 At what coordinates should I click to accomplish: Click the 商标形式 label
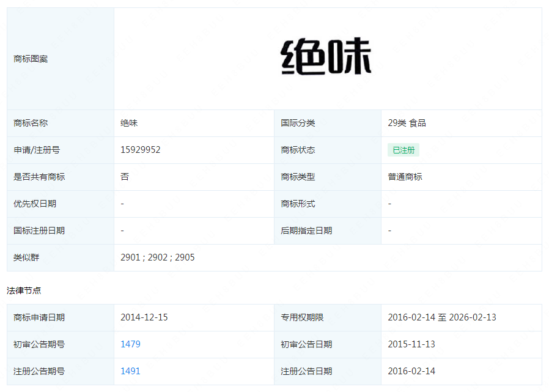pyautogui.click(x=298, y=204)
